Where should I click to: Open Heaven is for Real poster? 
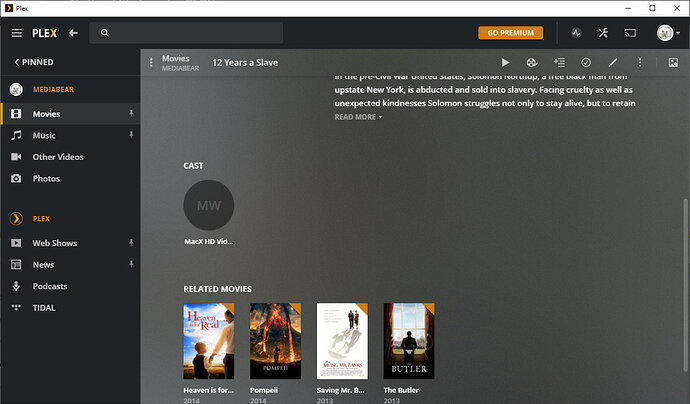[209, 341]
